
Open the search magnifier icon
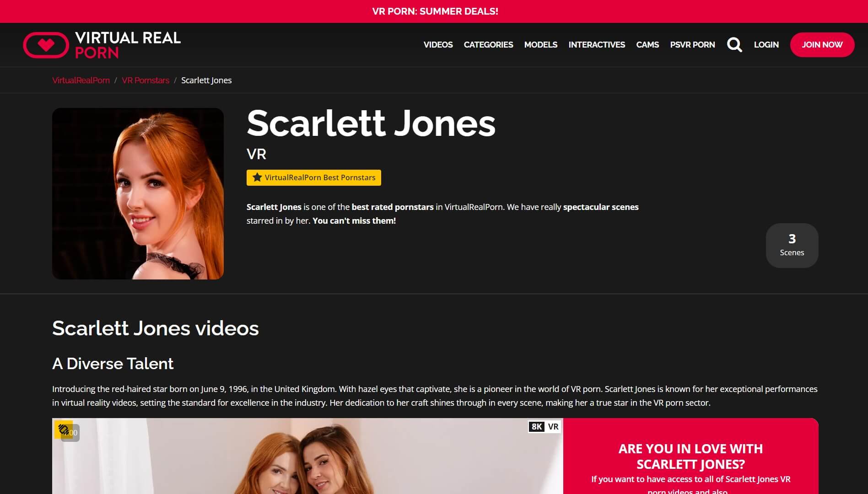734,45
